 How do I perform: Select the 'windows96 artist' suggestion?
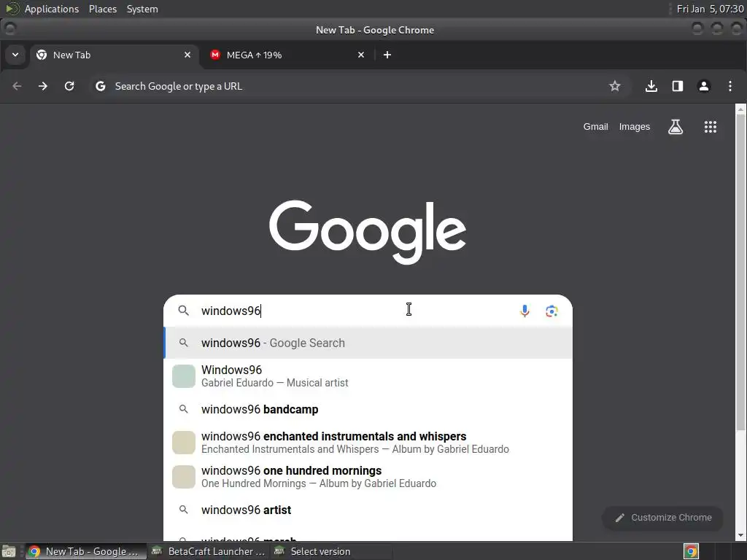pos(368,510)
